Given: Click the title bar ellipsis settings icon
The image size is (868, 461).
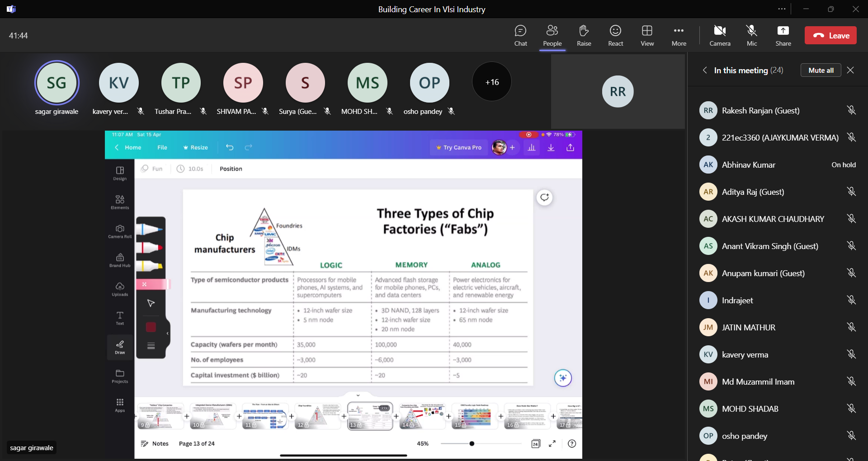Looking at the screenshot, I should point(782,9).
